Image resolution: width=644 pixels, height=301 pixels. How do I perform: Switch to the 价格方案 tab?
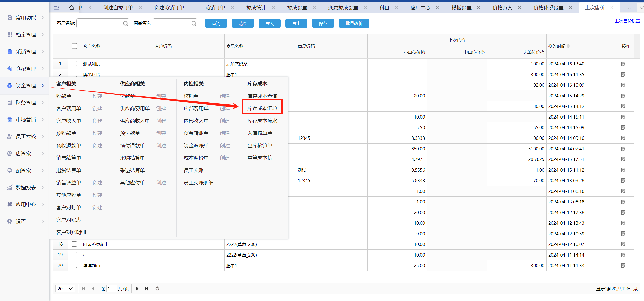pos(502,8)
